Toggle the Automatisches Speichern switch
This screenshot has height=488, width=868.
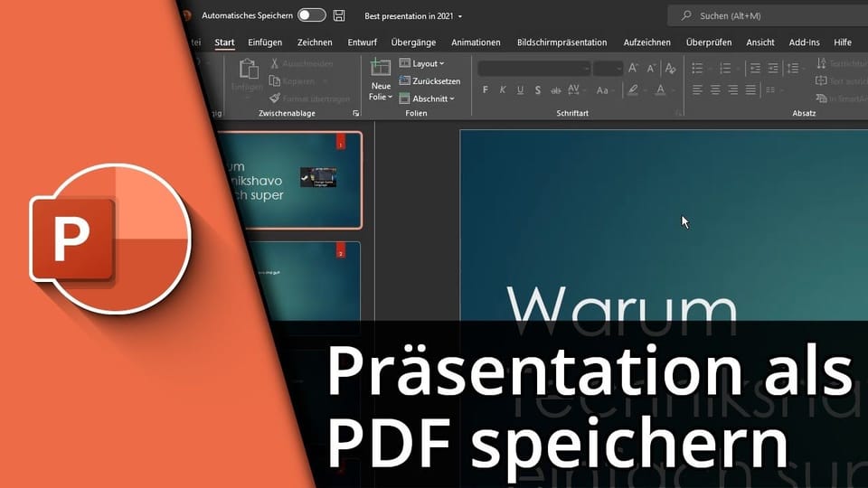click(311, 15)
